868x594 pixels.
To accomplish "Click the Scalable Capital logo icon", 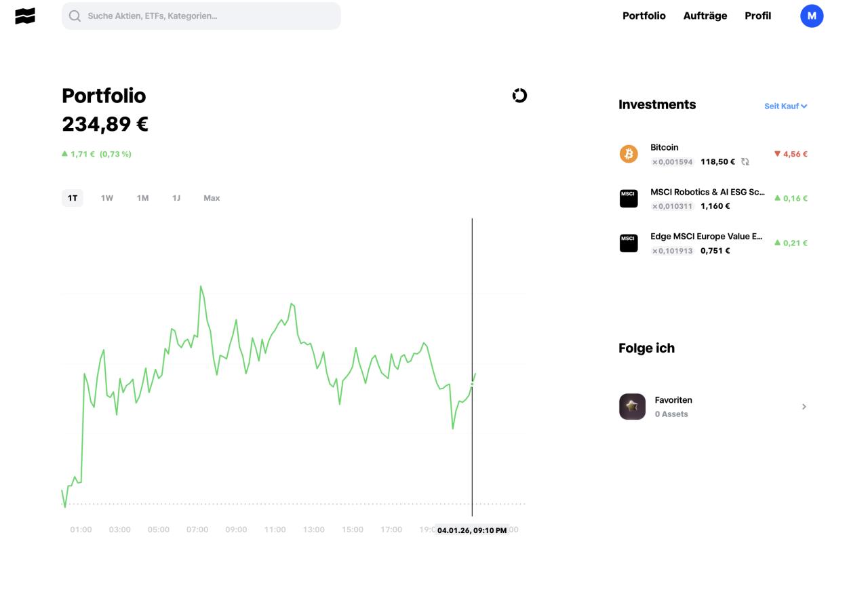I will pos(25,16).
